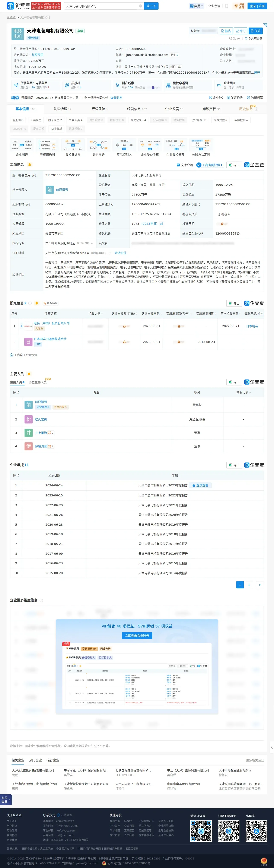
Task: Click the 登录查看 button on 2023 report
Action: [x=200, y=486]
